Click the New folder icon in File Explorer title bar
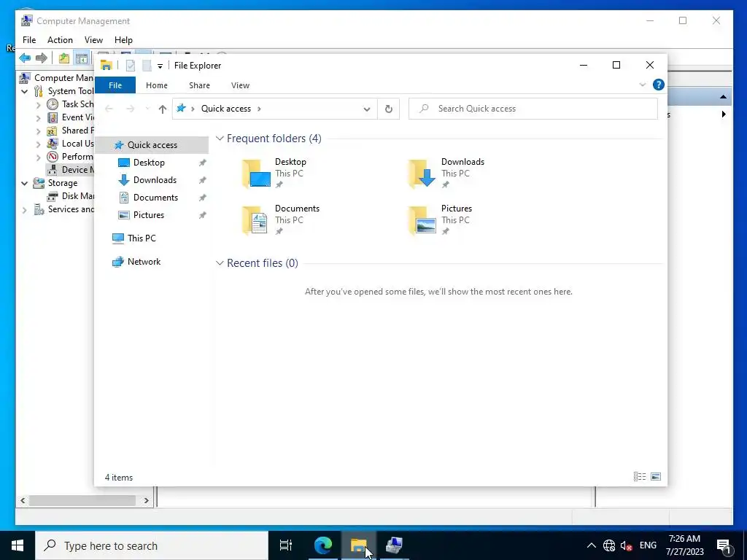Viewport: 747px width, 560px height. point(146,66)
